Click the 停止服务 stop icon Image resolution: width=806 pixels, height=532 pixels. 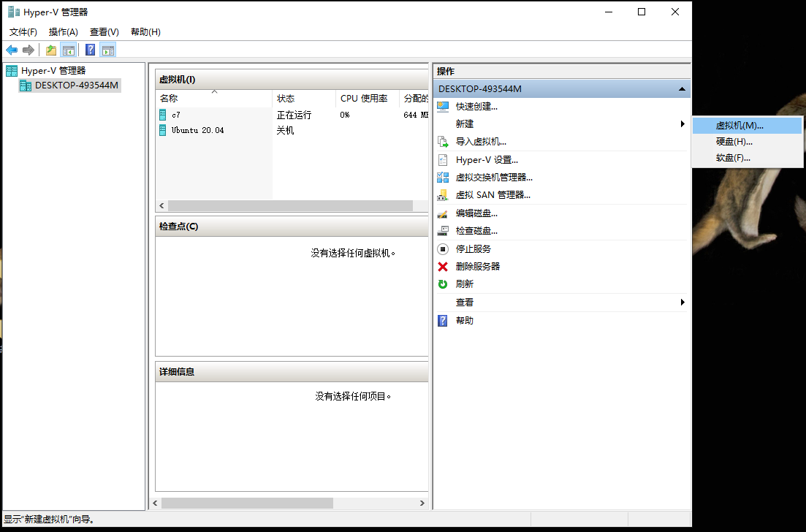pos(443,248)
